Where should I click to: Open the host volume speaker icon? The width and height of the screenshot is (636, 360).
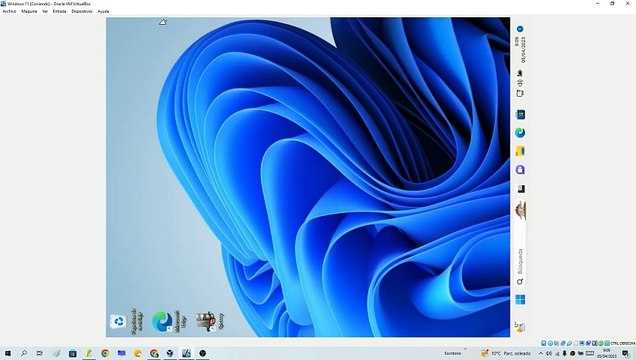point(549,354)
